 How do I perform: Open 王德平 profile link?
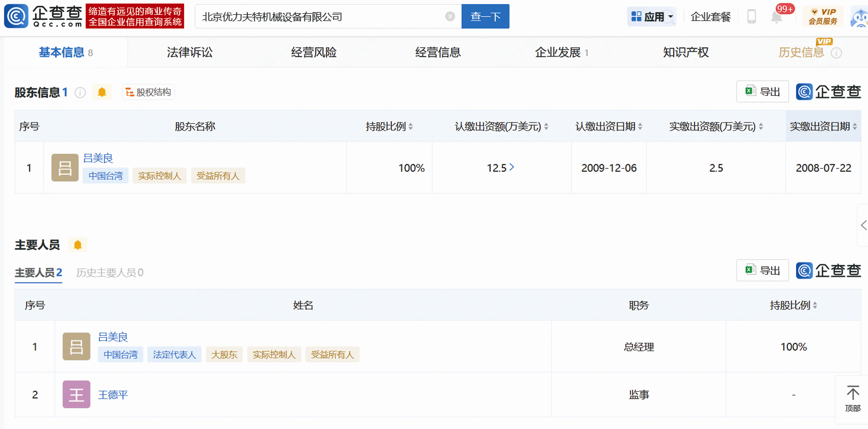click(x=113, y=394)
